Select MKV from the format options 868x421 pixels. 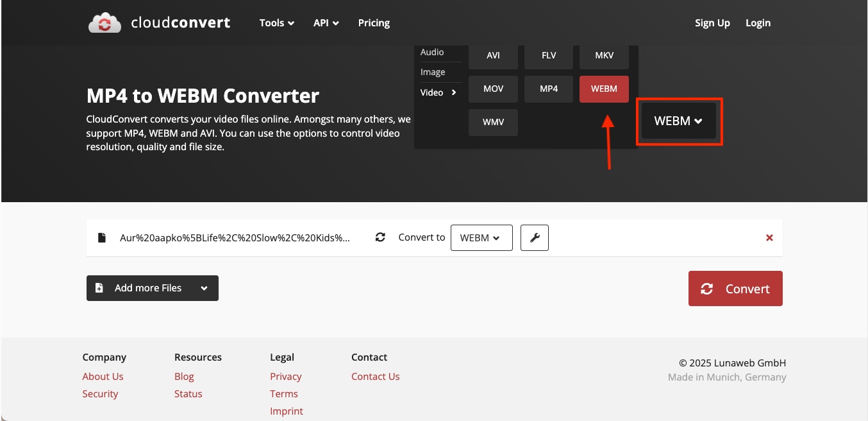coord(603,56)
